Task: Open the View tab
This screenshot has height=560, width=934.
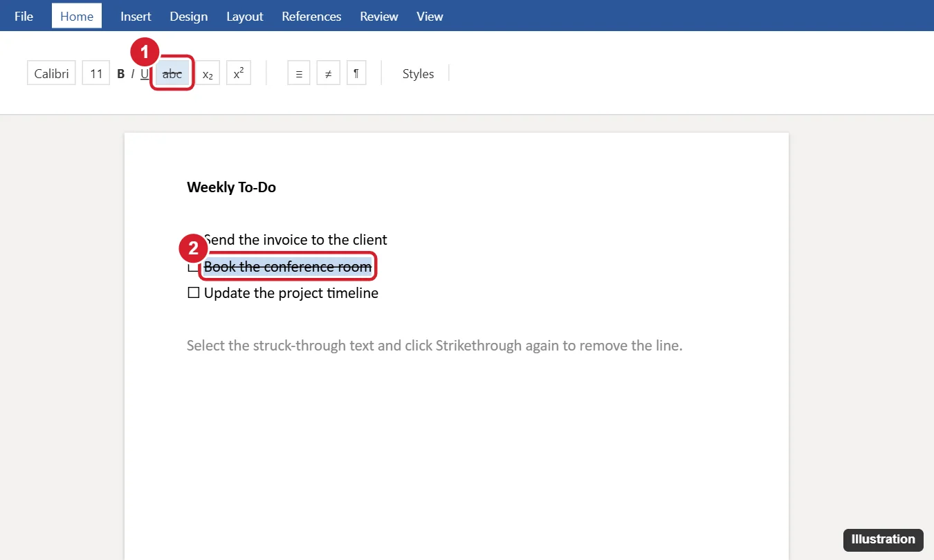Action: tap(430, 16)
